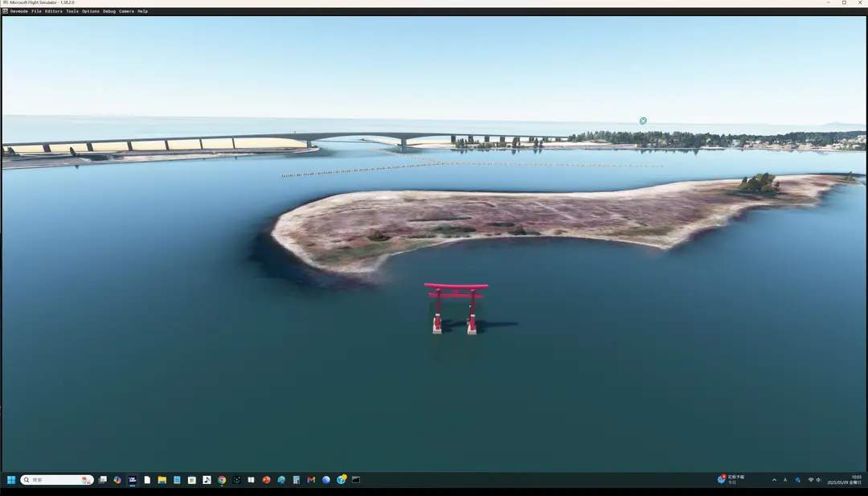Open Task View from the taskbar
This screenshot has width=868, height=496.
click(x=102, y=480)
